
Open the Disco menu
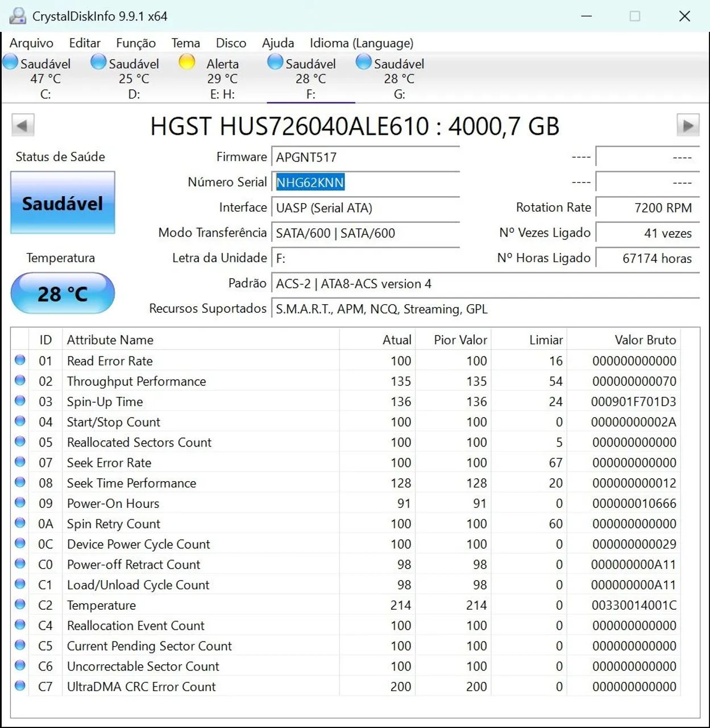tap(231, 43)
